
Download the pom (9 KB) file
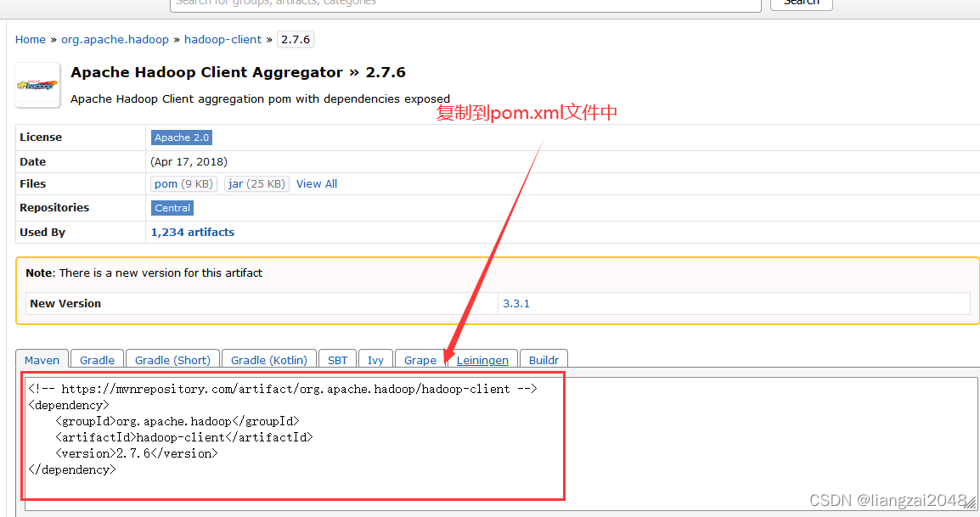[x=183, y=184]
